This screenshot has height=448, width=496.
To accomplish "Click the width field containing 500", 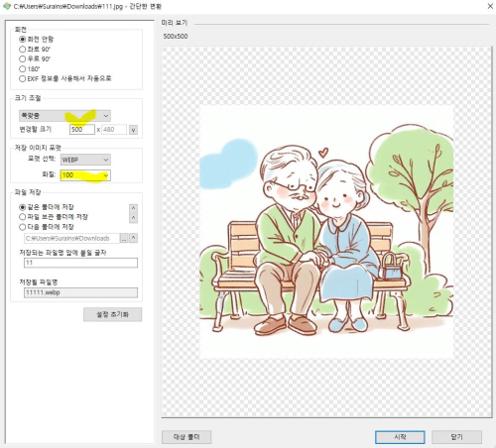I will 82,130.
